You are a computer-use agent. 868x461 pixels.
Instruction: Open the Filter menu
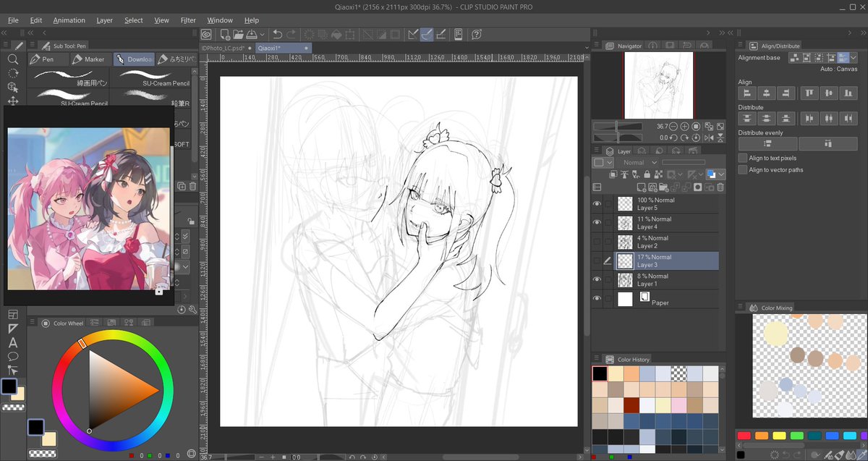188,20
